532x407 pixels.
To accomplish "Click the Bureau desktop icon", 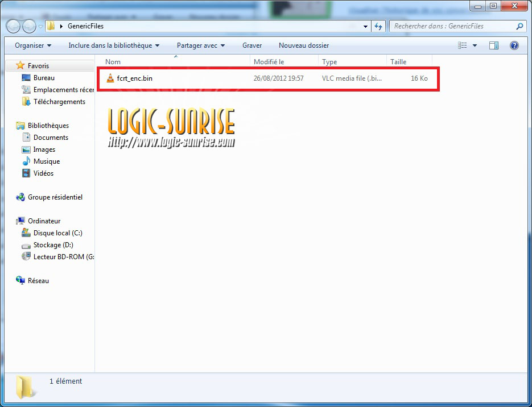I will coord(26,78).
